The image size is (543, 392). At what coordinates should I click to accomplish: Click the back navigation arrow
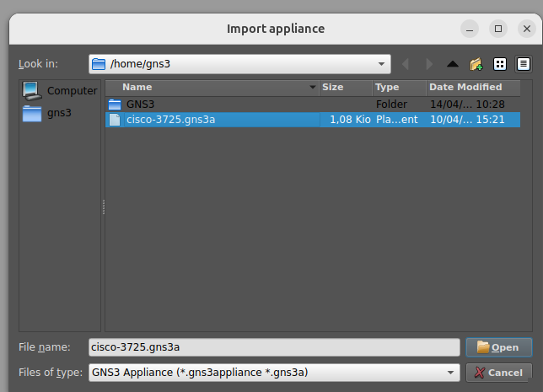(x=406, y=64)
